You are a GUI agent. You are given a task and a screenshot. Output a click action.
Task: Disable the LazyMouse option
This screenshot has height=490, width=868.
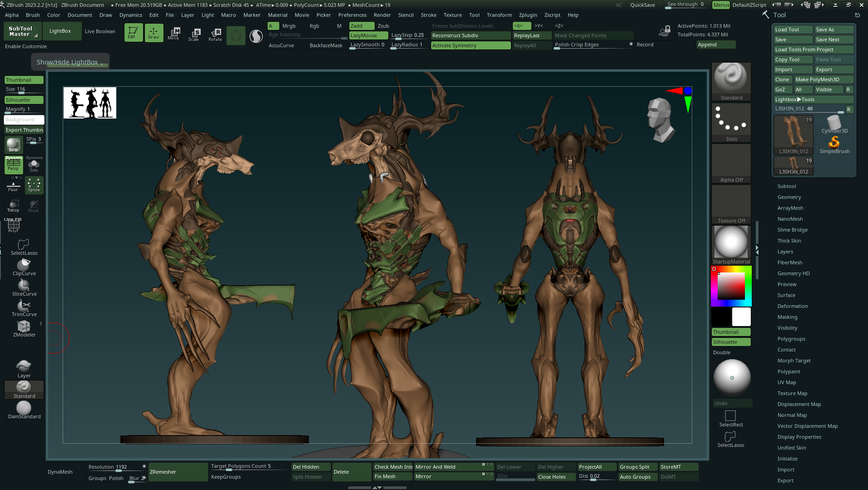[368, 35]
